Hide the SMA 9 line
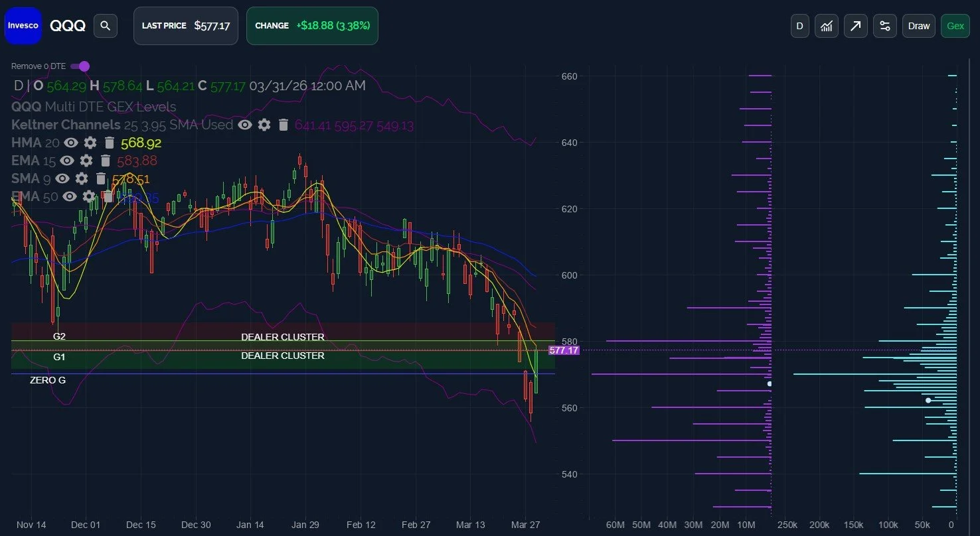The width and height of the screenshot is (980, 536). click(x=62, y=178)
